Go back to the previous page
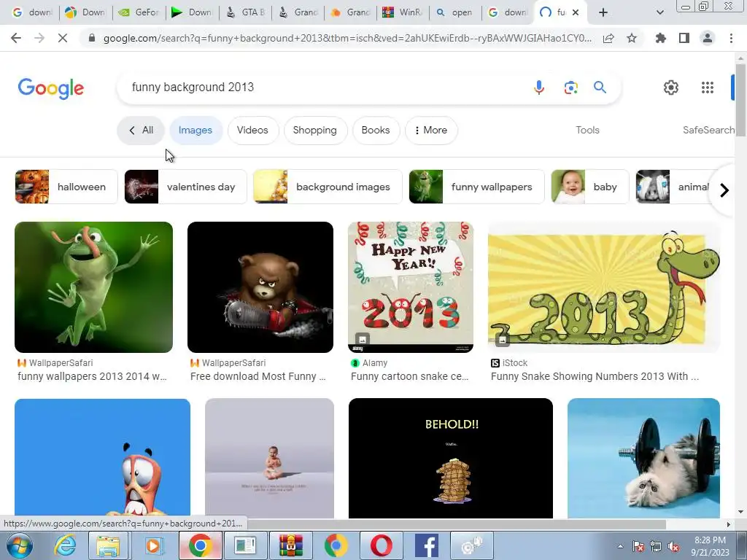 coord(16,38)
